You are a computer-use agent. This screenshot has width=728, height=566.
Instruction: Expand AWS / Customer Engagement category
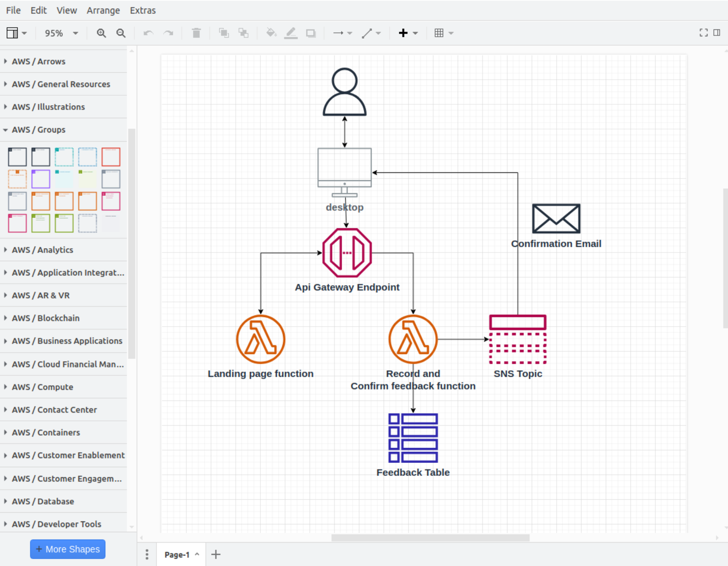[63, 479]
